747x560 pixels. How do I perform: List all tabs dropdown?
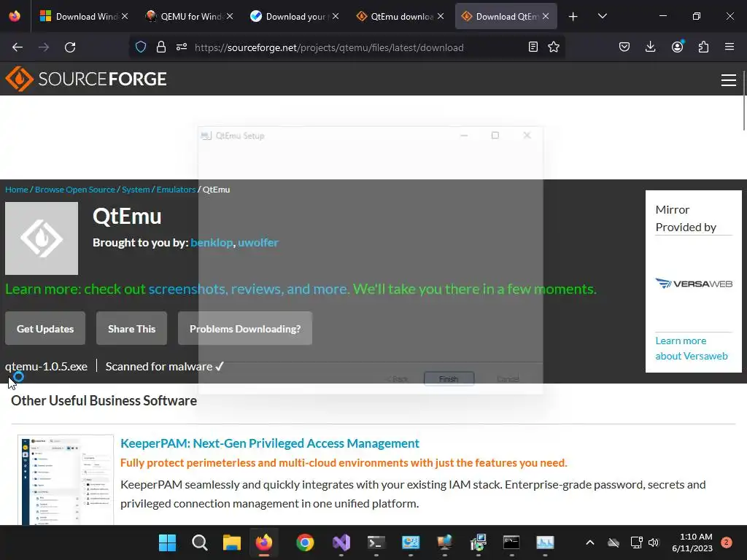[x=602, y=17]
